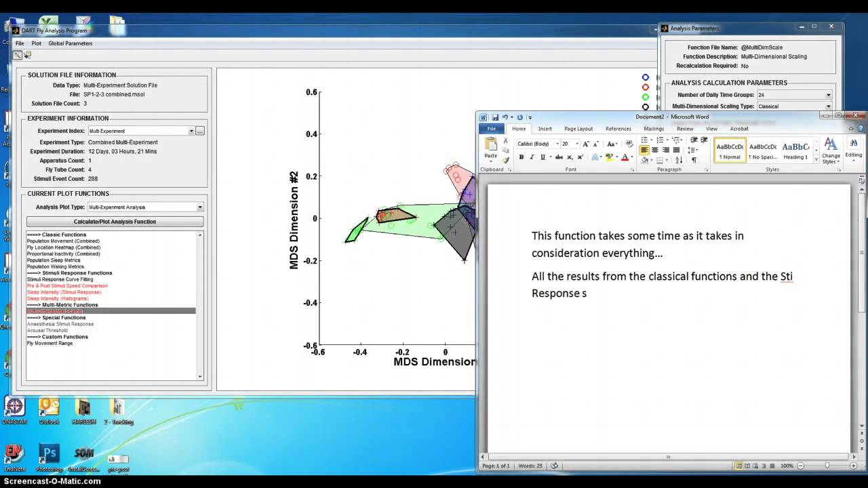Open the font size 20 dropdown
The height and width of the screenshot is (488, 868).
point(577,144)
